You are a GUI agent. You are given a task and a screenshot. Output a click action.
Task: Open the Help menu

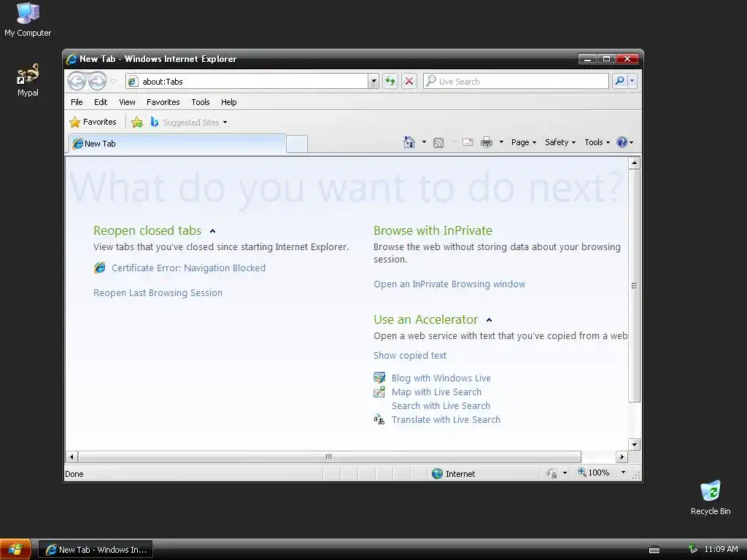click(228, 102)
